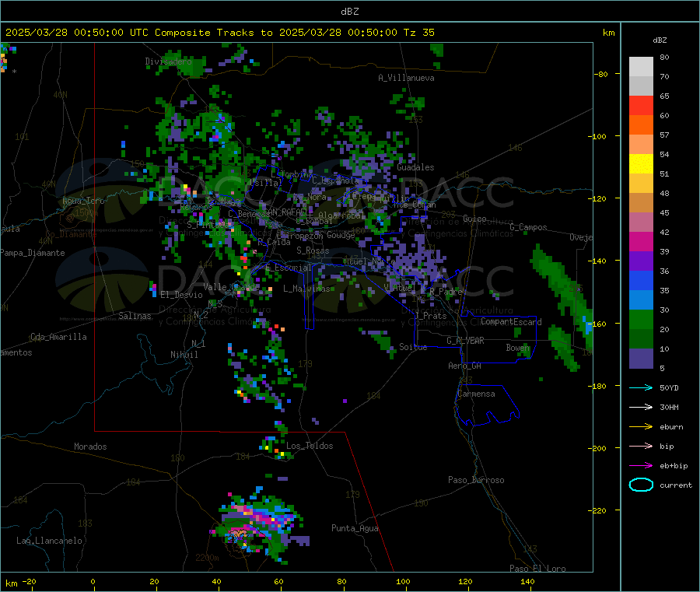Viewport: 700px width, 592px height.
Task: Click the Pampa_Diamante map label
Action: click(x=33, y=253)
